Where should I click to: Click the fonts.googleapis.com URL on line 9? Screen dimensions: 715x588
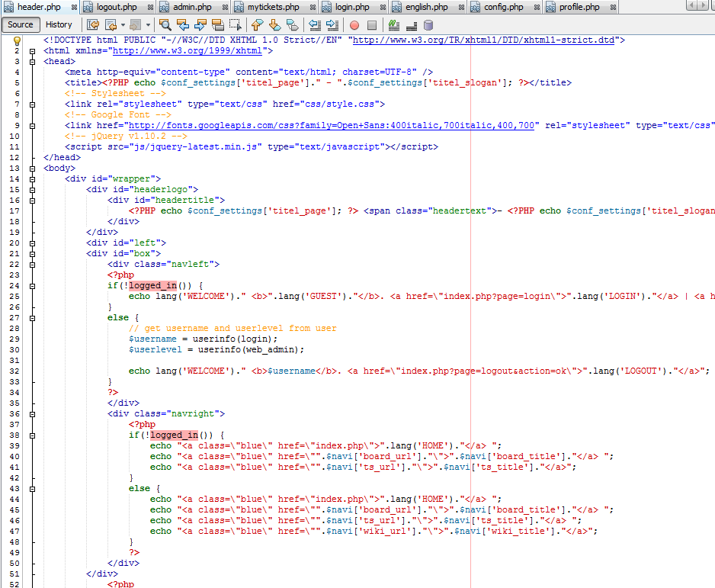click(x=331, y=125)
